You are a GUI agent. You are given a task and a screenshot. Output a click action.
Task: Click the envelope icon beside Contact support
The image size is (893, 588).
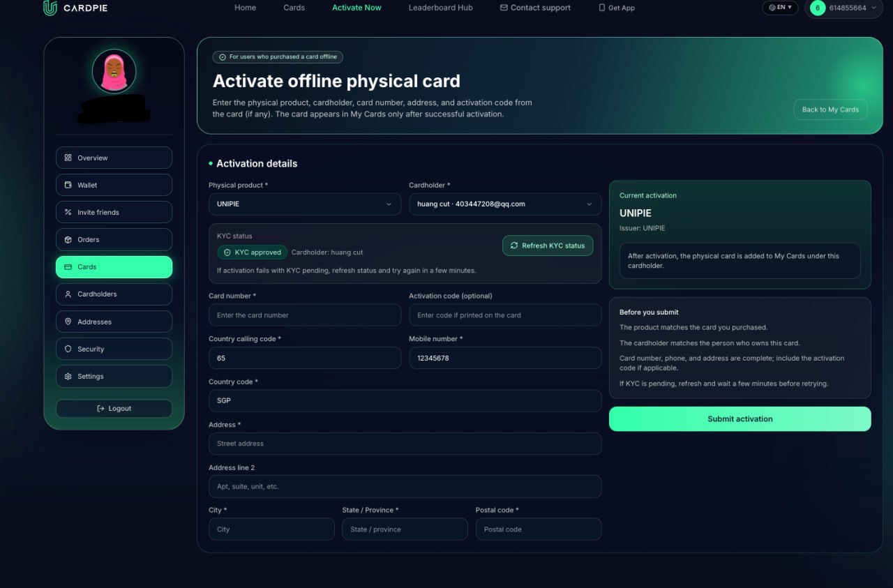pos(504,8)
